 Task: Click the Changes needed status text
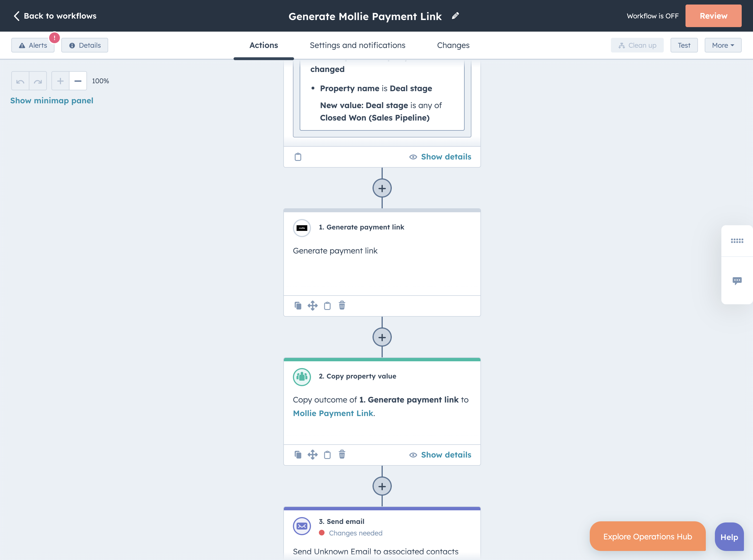coord(356,533)
